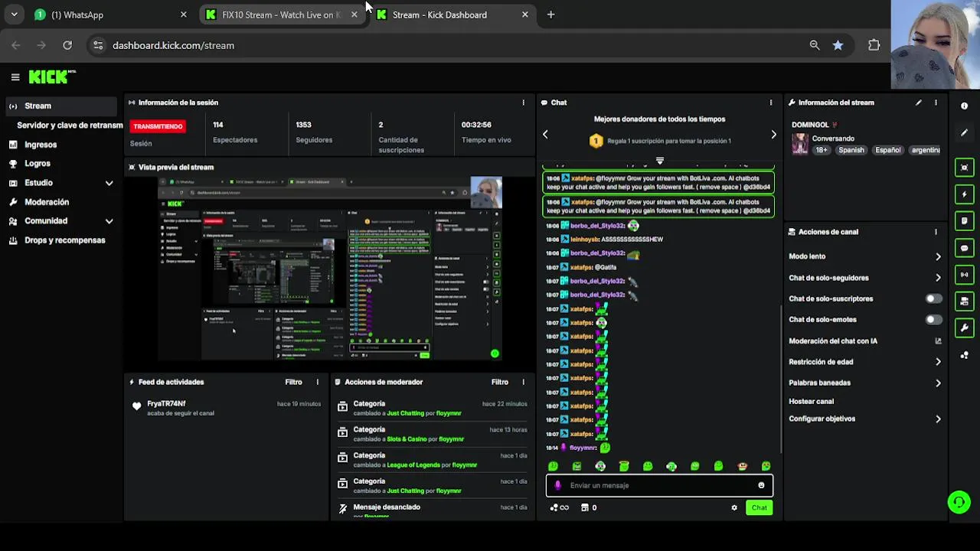The height and width of the screenshot is (551, 980).
Task: Open Drops y recompensas in sidebar
Action: click(65, 240)
